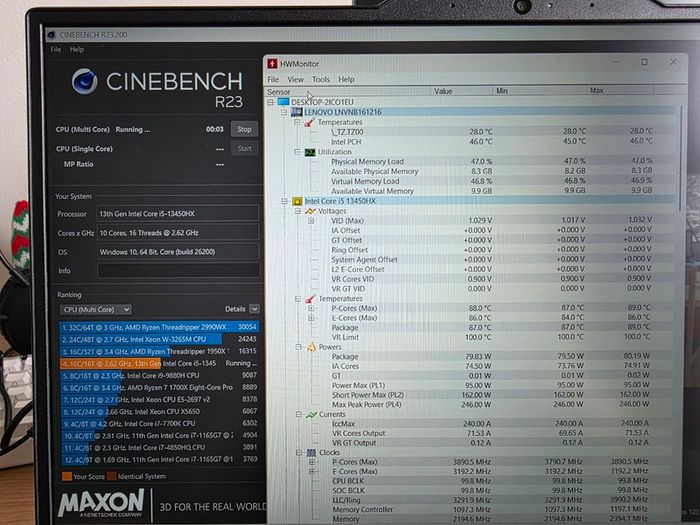Image resolution: width=700 pixels, height=525 pixels.
Task: Open HWMonitor File menu
Action: 273,79
